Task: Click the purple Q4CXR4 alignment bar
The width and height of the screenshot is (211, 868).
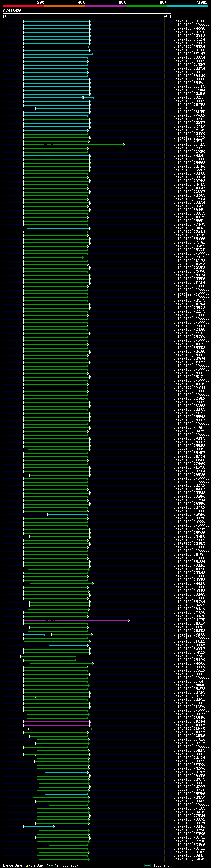Action: 57,722
